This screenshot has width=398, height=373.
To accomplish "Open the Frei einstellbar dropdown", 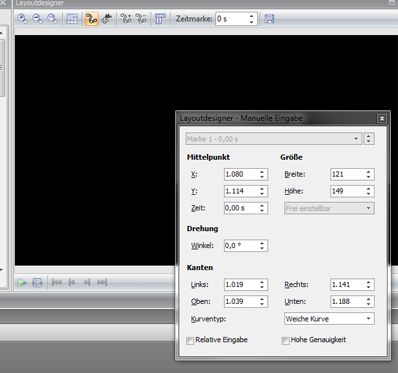I will tap(329, 208).
